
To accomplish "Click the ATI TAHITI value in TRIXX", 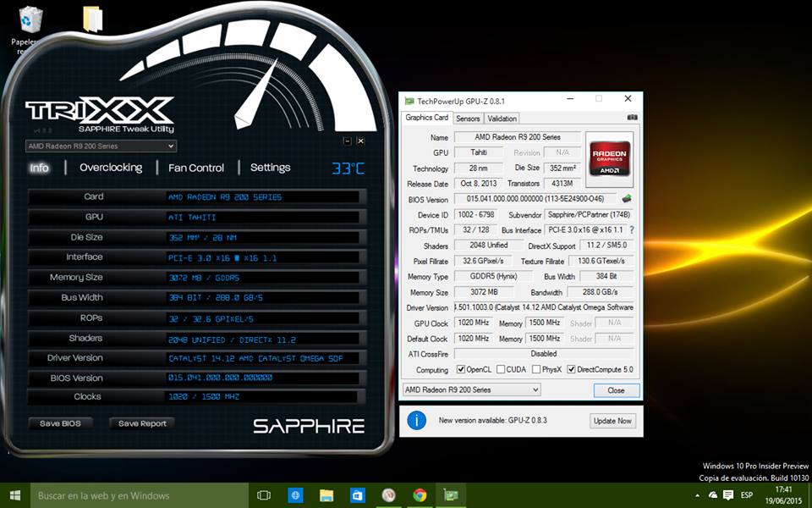I will pos(192,218).
